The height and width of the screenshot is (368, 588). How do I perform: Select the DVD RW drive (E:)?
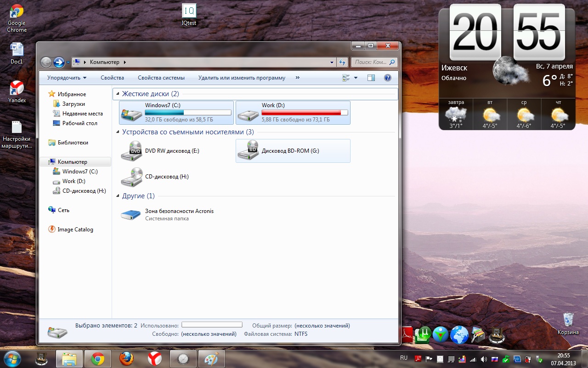click(172, 151)
